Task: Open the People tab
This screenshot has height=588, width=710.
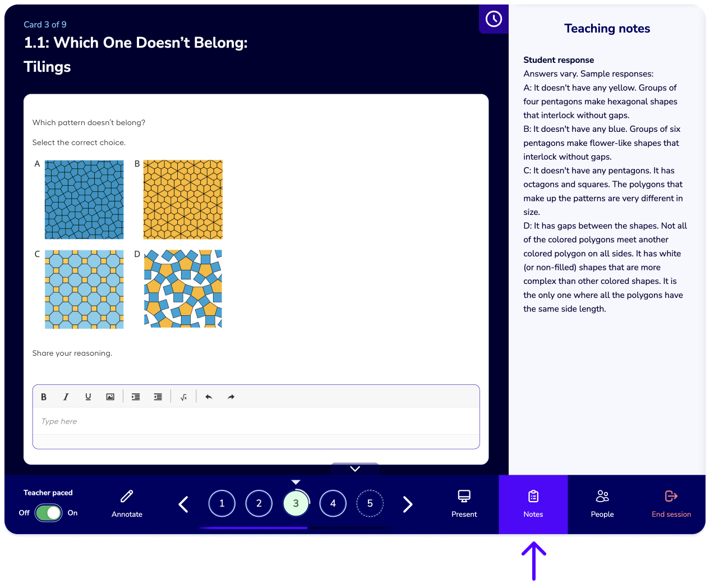Action: 602,504
